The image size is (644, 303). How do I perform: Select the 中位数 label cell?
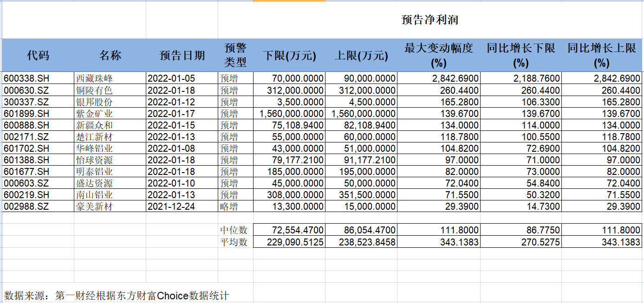234,229
